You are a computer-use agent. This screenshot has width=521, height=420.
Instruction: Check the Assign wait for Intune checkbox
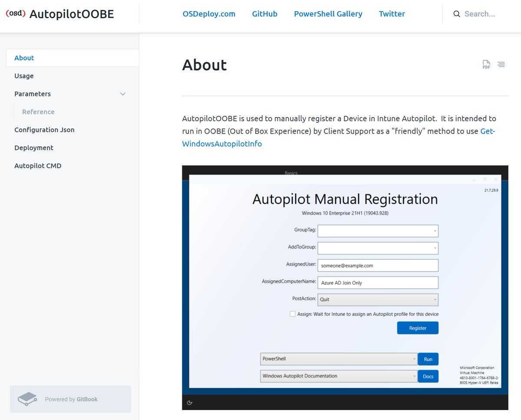coord(293,314)
